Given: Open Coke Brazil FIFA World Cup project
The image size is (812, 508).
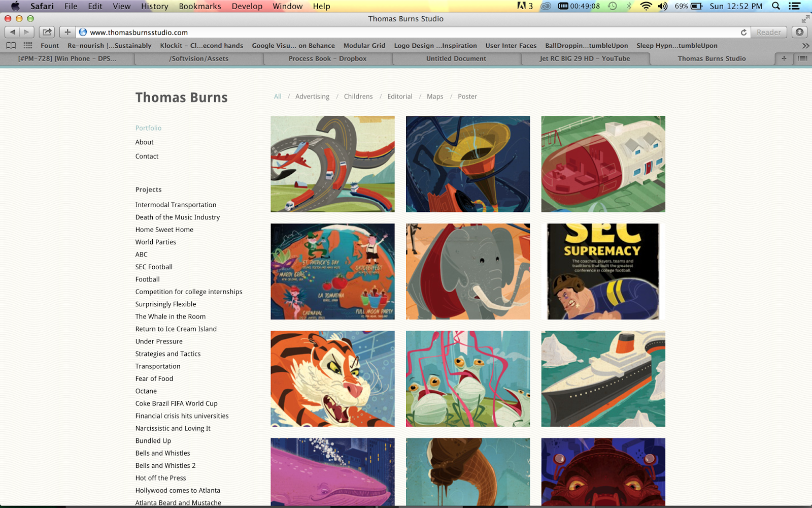Looking at the screenshot, I should pyautogui.click(x=176, y=403).
